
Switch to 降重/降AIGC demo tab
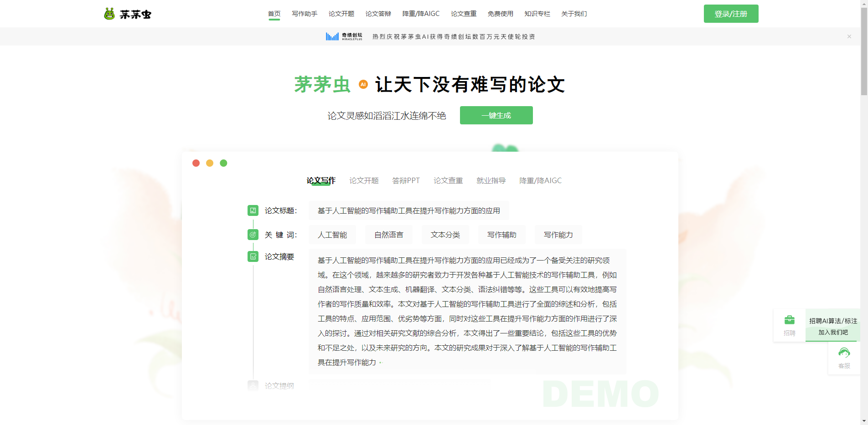(x=541, y=180)
